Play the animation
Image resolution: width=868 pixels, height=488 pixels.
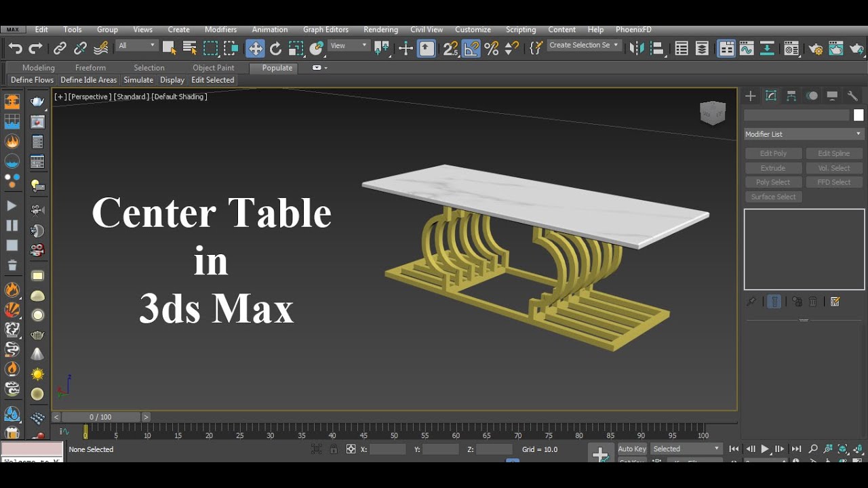[765, 449]
